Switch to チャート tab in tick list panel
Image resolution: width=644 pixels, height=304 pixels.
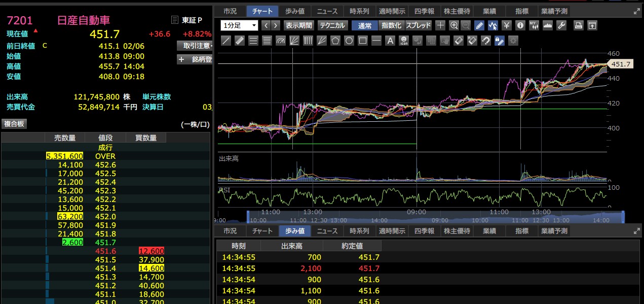(262, 231)
